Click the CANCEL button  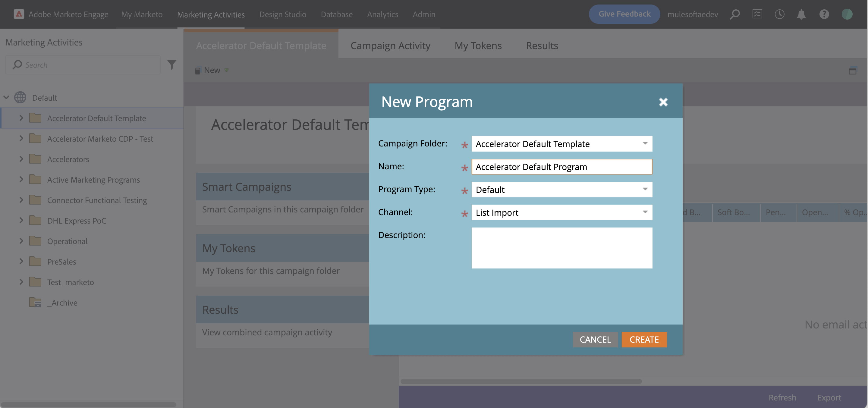click(595, 339)
